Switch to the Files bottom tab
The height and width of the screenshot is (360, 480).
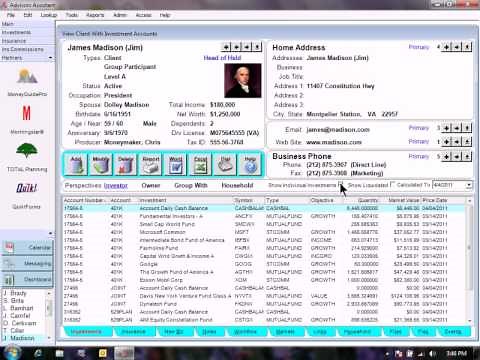coord(396,332)
